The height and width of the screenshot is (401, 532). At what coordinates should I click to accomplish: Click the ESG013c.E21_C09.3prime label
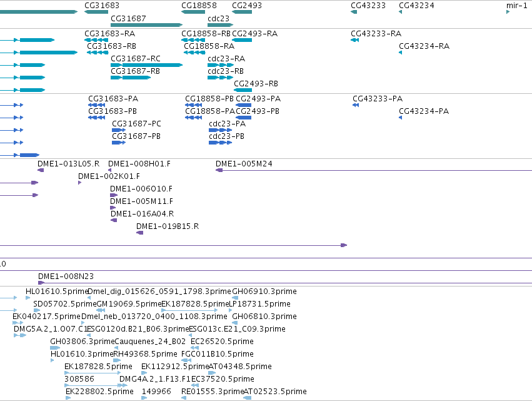pos(237,329)
